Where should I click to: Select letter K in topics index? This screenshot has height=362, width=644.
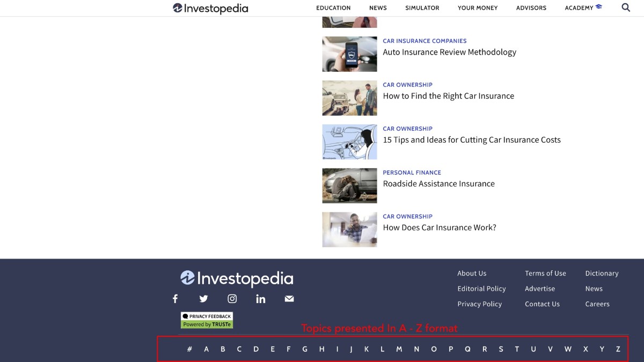click(x=367, y=349)
